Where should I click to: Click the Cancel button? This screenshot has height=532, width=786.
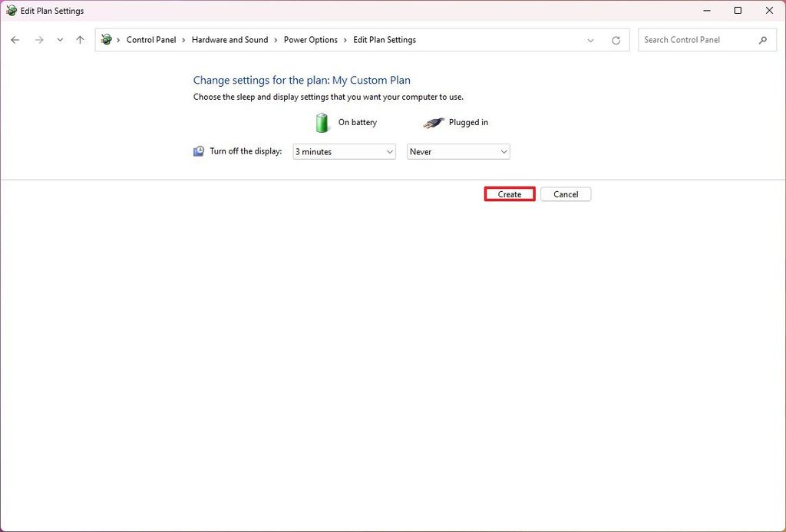pos(566,194)
